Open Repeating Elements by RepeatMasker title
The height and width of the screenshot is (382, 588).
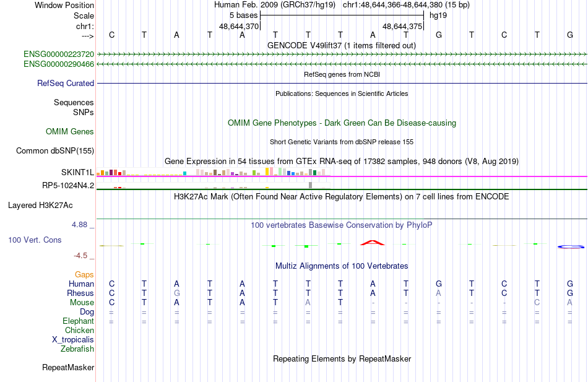(x=342, y=358)
